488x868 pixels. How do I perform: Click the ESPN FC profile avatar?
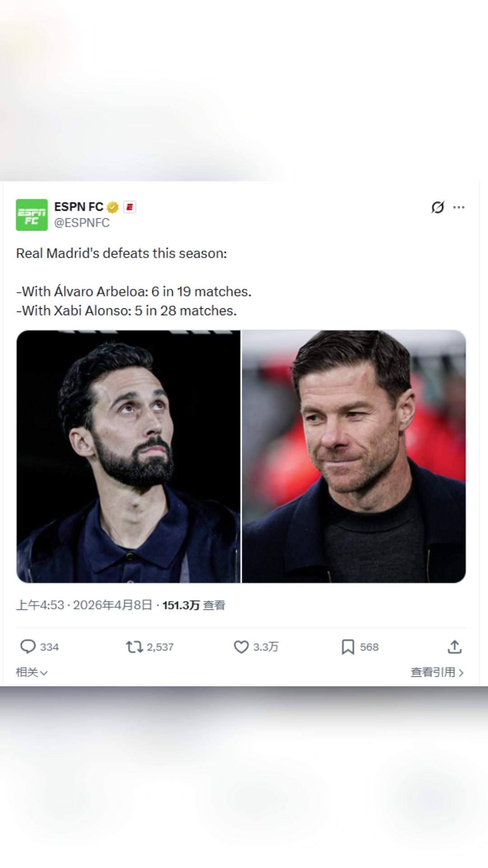click(32, 215)
